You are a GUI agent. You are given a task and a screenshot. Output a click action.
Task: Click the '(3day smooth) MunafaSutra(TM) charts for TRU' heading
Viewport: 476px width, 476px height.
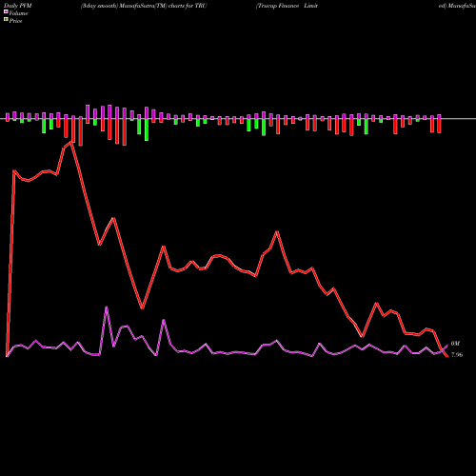pyautogui.click(x=144, y=6)
